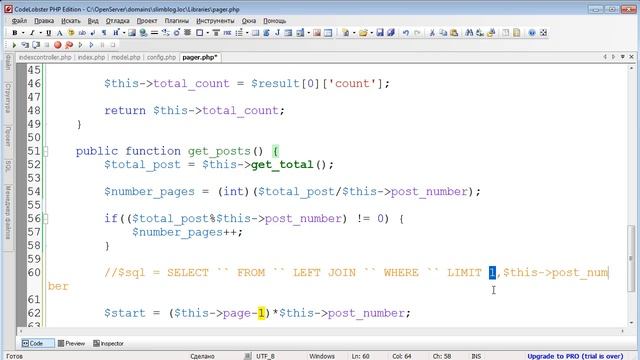Save all open files

click(391, 33)
